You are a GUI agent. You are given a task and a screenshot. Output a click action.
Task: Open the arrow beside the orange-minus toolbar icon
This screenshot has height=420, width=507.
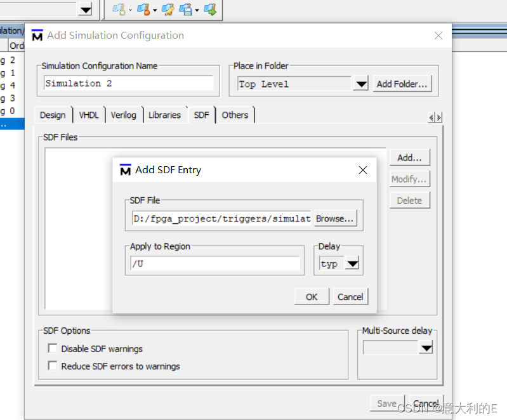tap(155, 10)
